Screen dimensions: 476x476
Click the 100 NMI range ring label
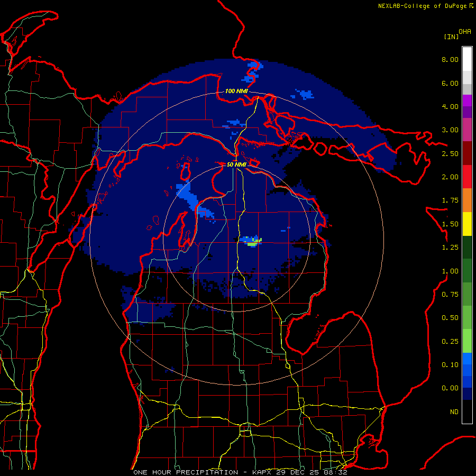pyautogui.click(x=236, y=91)
